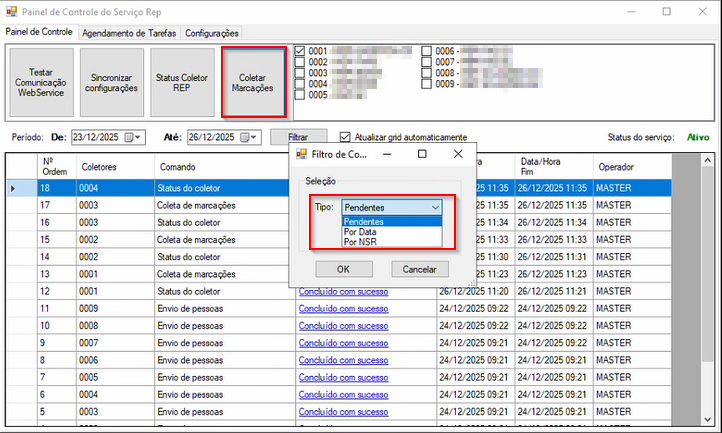Check the collector 0002 checkbox
Image resolution: width=722 pixels, height=433 pixels.
pyautogui.click(x=301, y=62)
